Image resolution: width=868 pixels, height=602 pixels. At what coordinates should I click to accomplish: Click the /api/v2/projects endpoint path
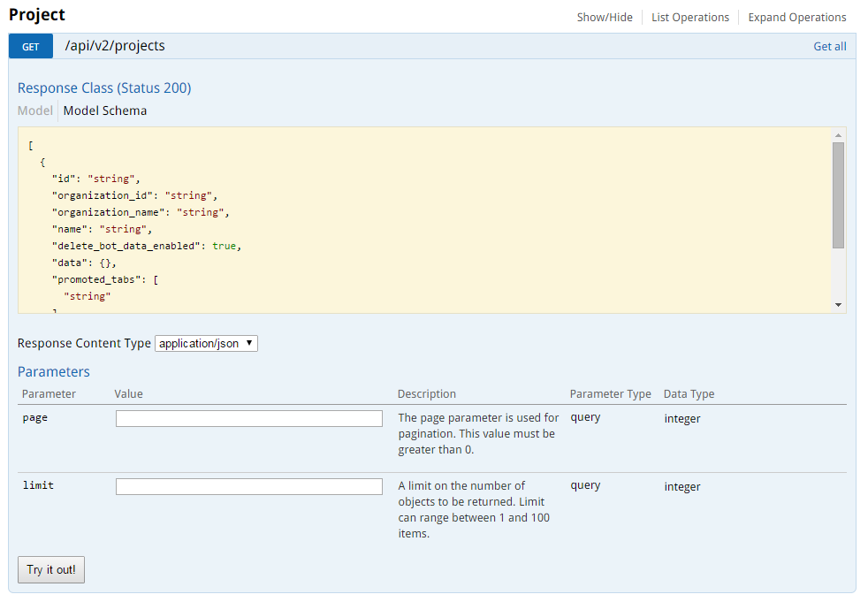pyautogui.click(x=115, y=46)
